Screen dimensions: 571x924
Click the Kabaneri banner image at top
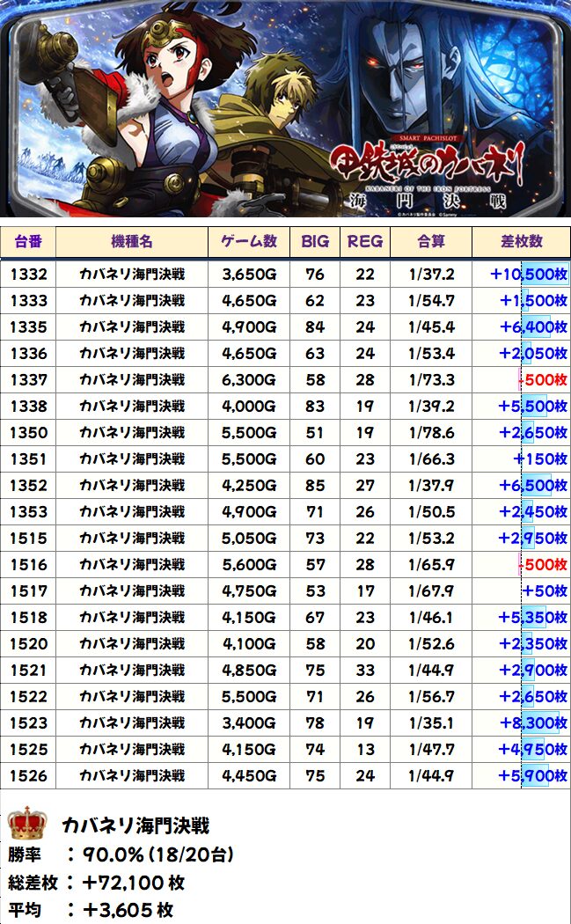pyautogui.click(x=285, y=108)
